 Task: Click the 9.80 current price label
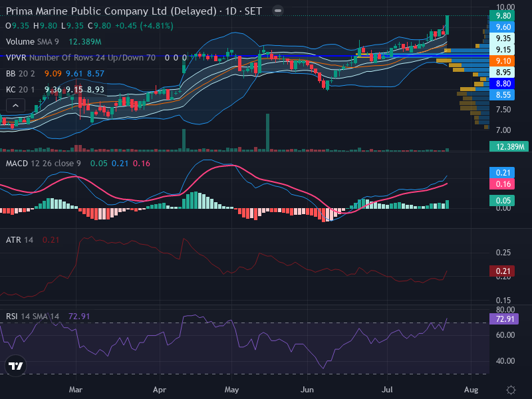(x=502, y=15)
